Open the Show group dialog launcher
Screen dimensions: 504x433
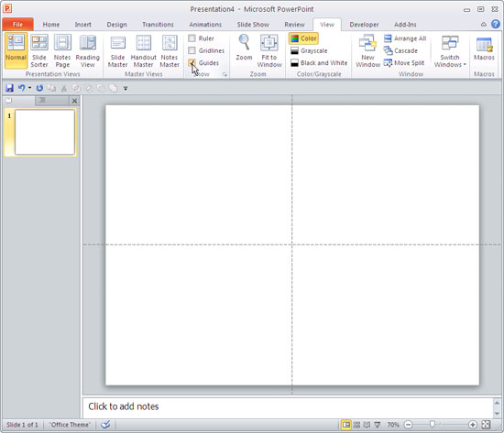click(x=225, y=74)
